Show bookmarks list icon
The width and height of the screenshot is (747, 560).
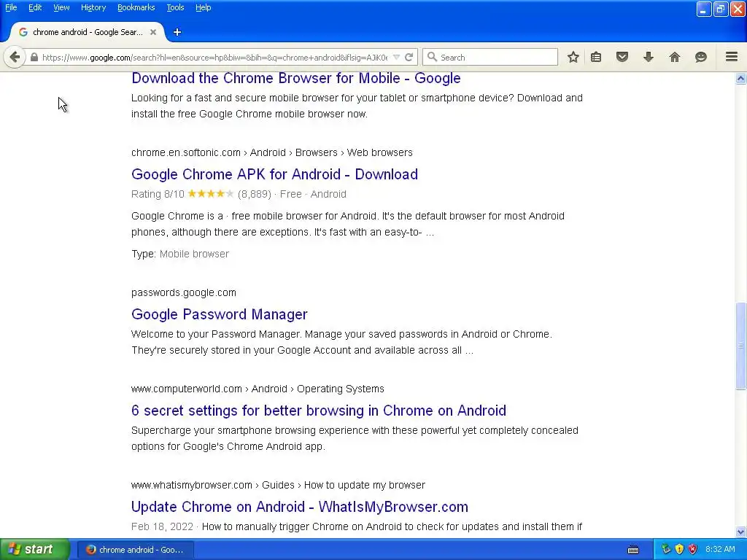pos(596,57)
